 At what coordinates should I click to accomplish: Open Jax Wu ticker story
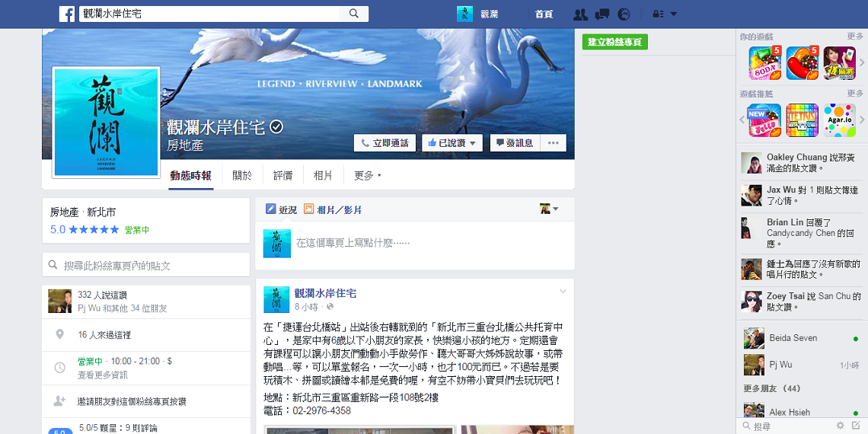coord(802,196)
